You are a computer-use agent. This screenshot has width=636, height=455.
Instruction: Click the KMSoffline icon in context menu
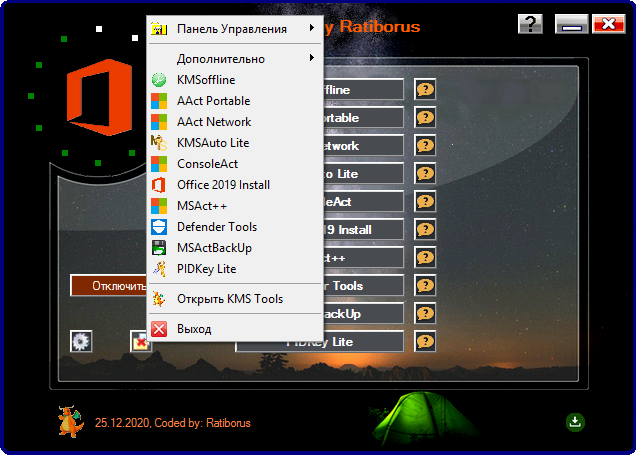[158, 80]
